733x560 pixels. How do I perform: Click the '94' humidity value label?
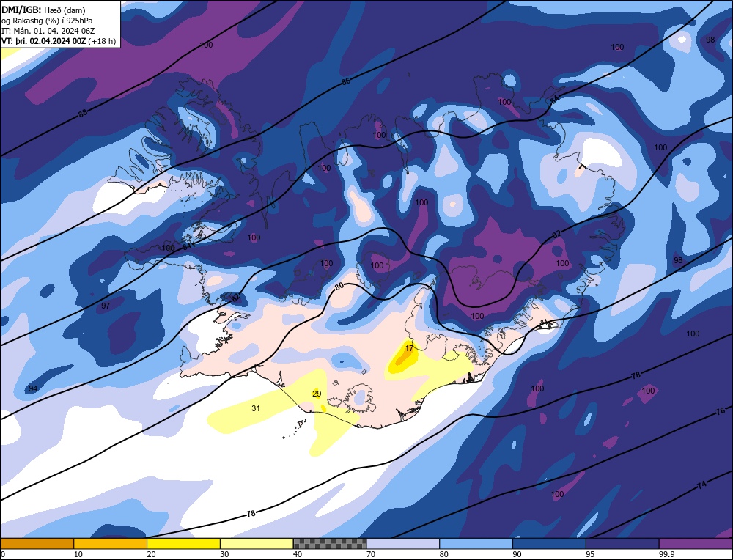tap(33, 389)
